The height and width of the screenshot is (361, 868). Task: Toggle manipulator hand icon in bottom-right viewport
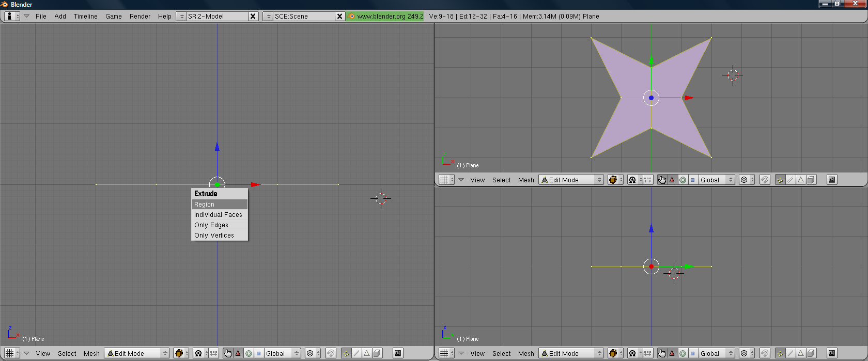tap(662, 353)
